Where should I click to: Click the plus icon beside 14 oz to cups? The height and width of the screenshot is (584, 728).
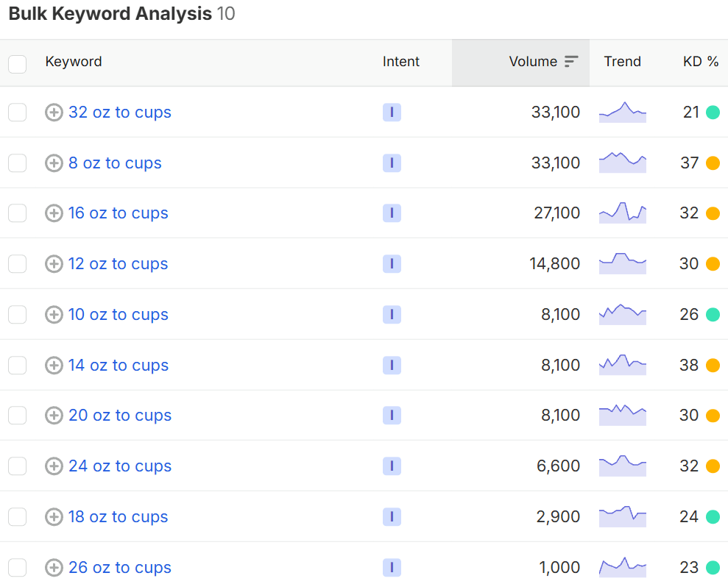tap(54, 365)
